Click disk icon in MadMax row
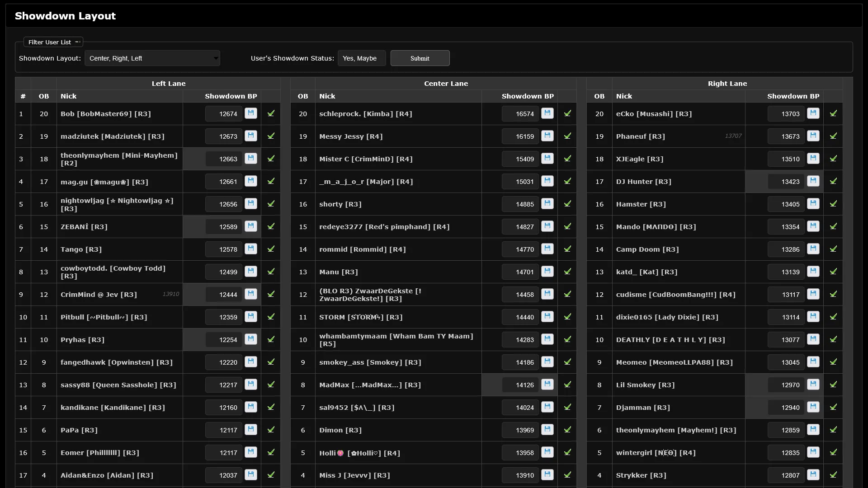This screenshot has width=868, height=488. click(x=547, y=384)
